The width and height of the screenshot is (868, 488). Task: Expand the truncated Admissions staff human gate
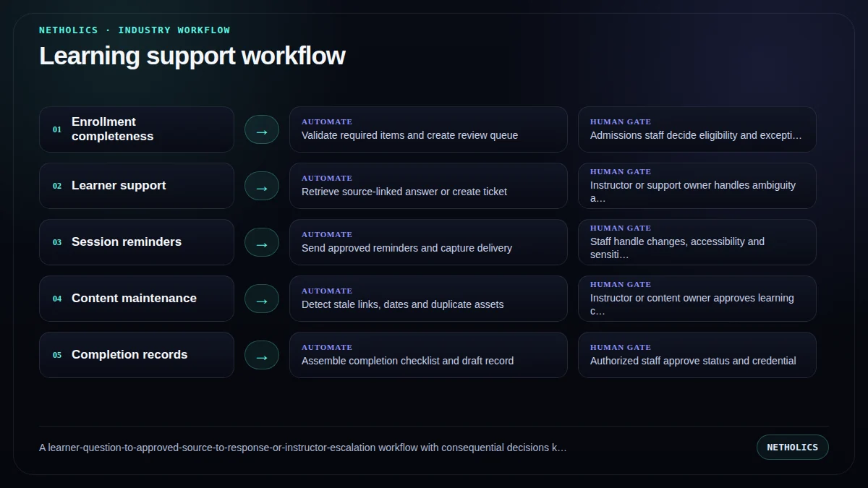[x=697, y=129]
